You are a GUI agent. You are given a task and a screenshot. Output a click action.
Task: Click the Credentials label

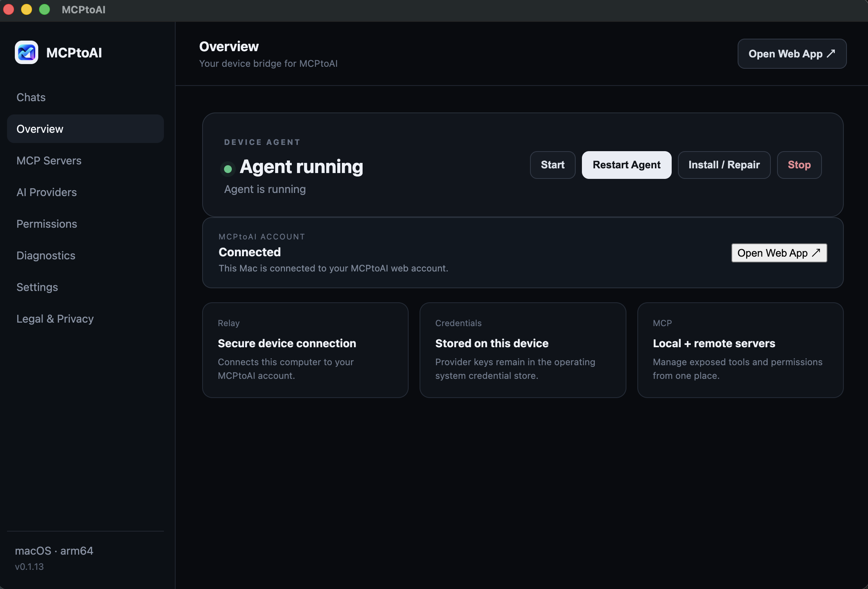pyautogui.click(x=458, y=323)
